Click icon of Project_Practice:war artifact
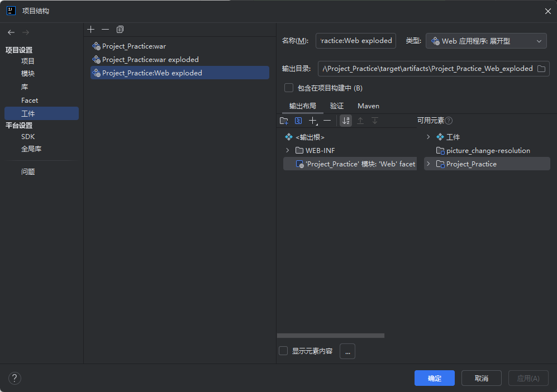 pos(96,46)
